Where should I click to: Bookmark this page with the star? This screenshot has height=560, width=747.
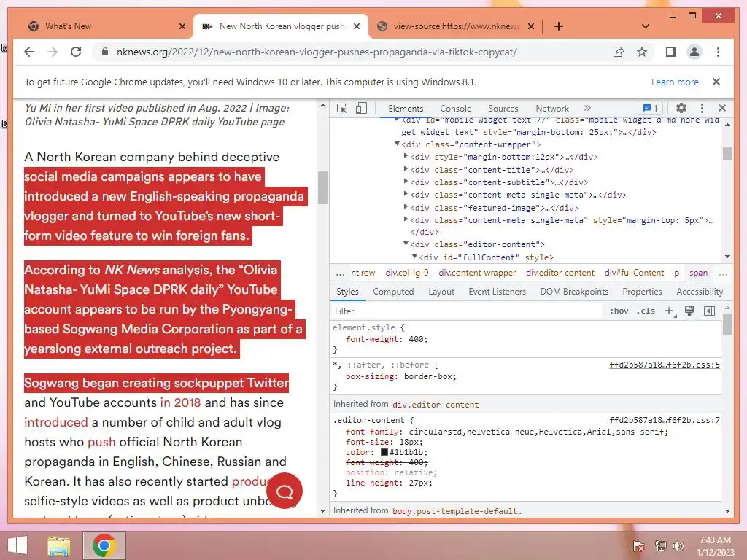pyautogui.click(x=642, y=52)
